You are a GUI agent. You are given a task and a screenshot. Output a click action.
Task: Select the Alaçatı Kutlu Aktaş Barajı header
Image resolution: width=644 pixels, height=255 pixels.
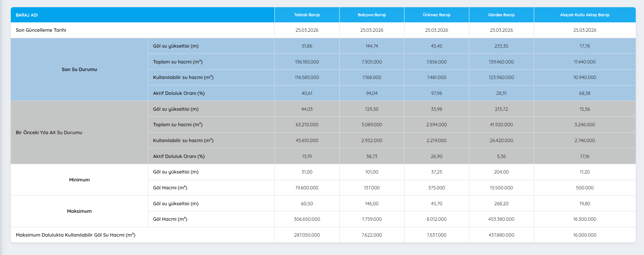[x=585, y=15]
